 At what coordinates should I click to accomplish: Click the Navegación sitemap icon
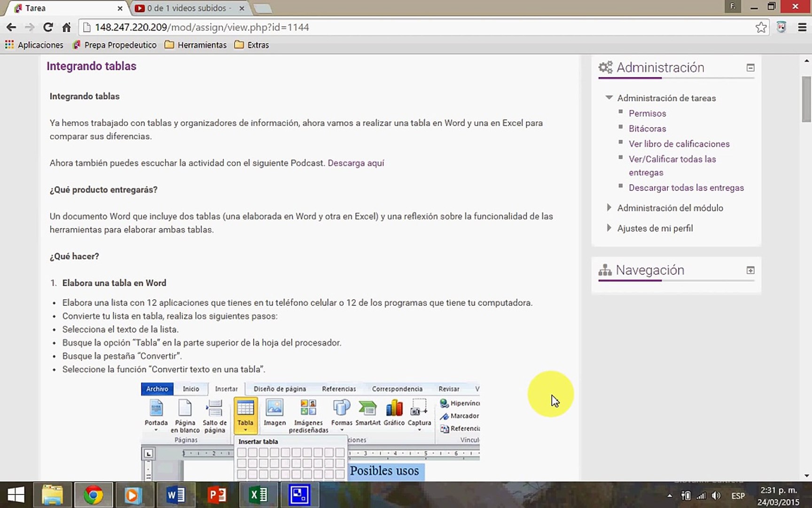tap(605, 270)
